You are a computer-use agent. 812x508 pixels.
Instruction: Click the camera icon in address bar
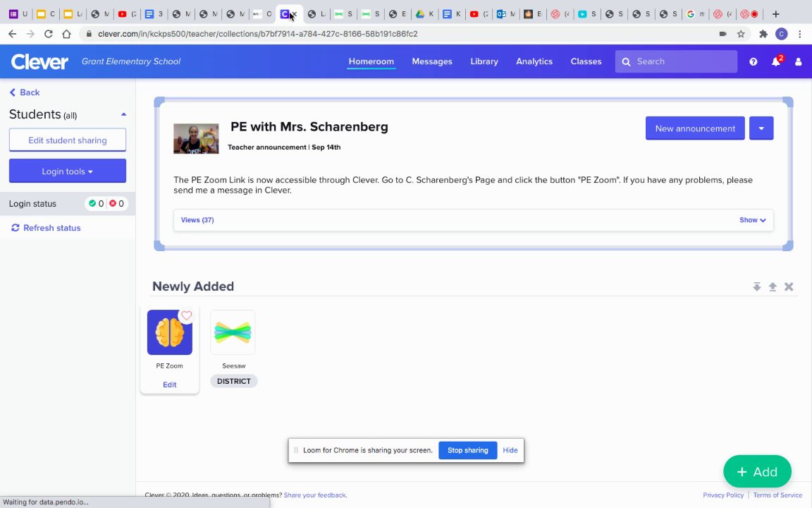point(722,34)
